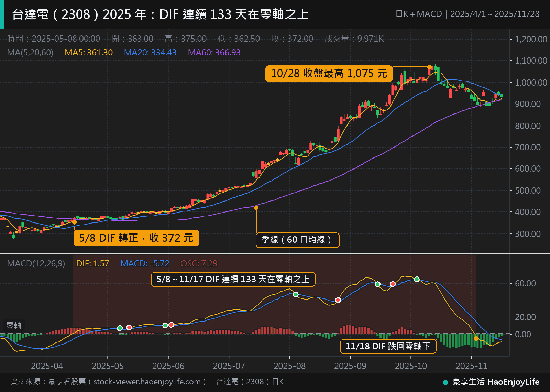
Task: Click the stock-viewer.haoenjoylife.com source text
Action: coord(147,382)
